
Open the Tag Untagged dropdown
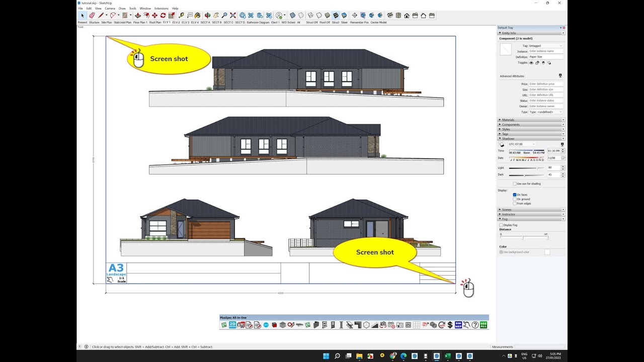545,46
